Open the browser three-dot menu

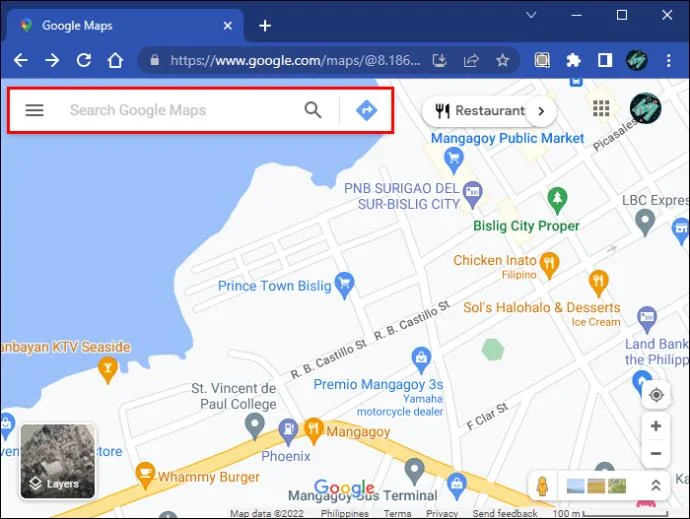(668, 60)
